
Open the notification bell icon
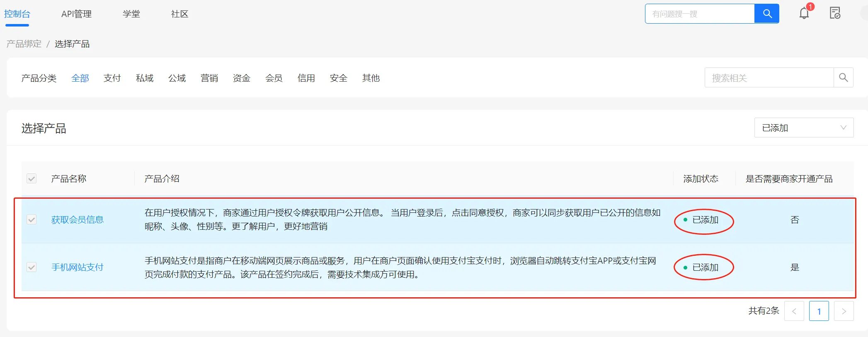point(804,14)
